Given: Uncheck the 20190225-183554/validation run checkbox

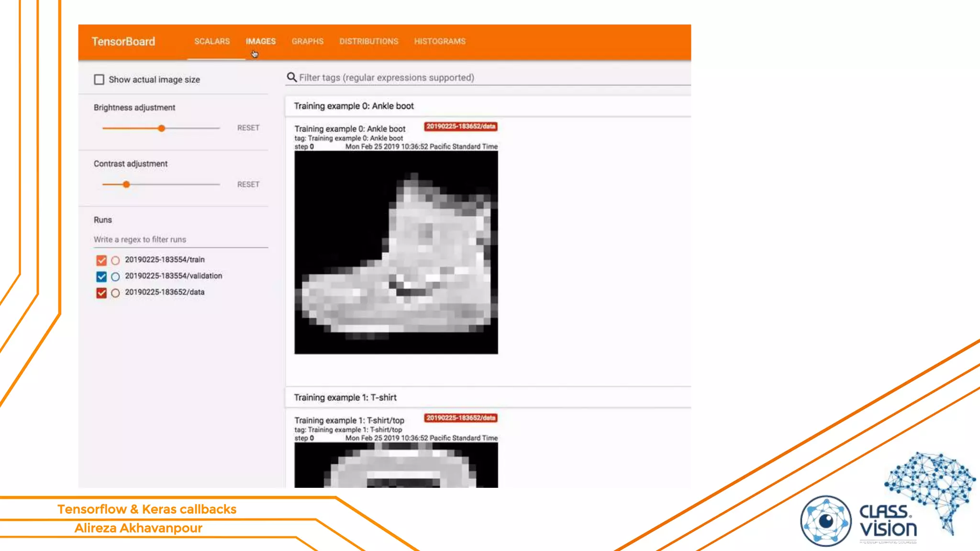Looking at the screenshot, I should coord(101,276).
